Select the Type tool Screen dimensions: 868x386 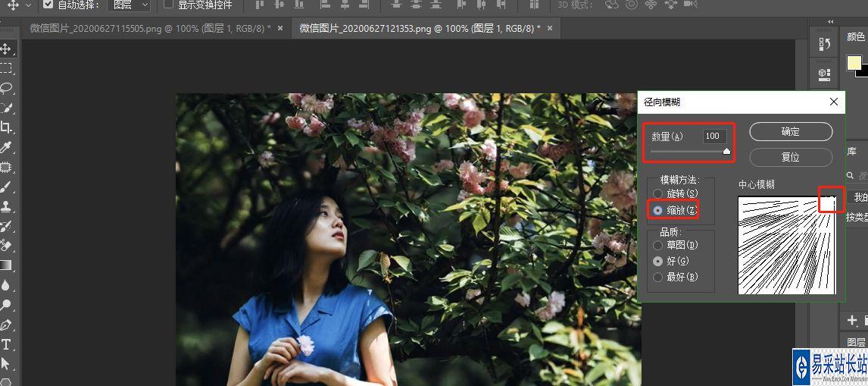(x=6, y=344)
